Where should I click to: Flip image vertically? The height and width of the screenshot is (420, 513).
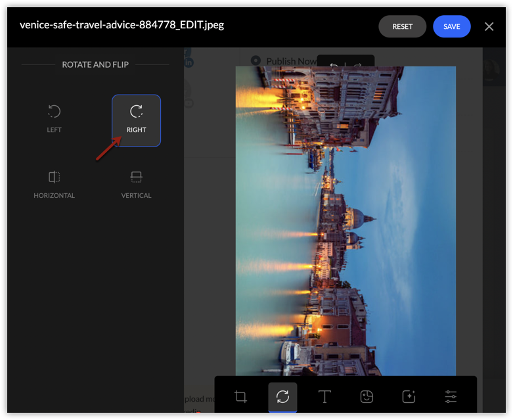pos(136,185)
